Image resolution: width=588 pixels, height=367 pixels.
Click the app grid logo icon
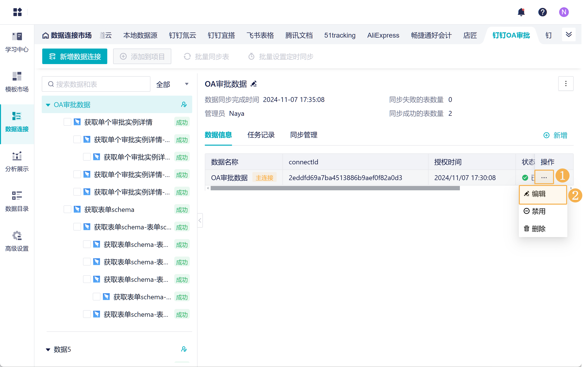(x=17, y=12)
